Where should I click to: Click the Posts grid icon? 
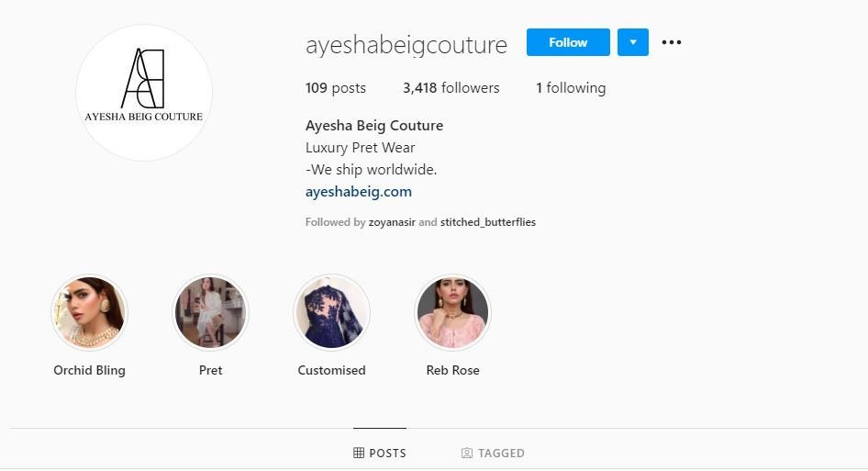point(359,453)
